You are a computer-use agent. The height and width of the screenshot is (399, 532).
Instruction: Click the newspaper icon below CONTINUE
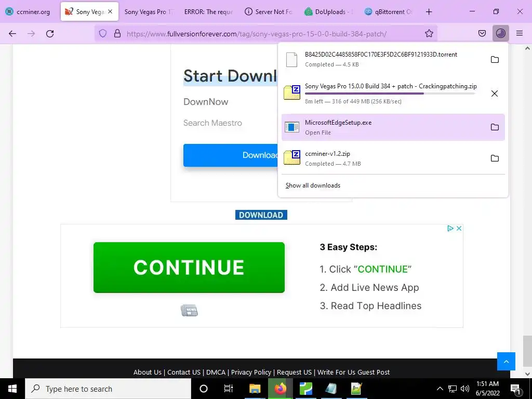[x=189, y=311]
